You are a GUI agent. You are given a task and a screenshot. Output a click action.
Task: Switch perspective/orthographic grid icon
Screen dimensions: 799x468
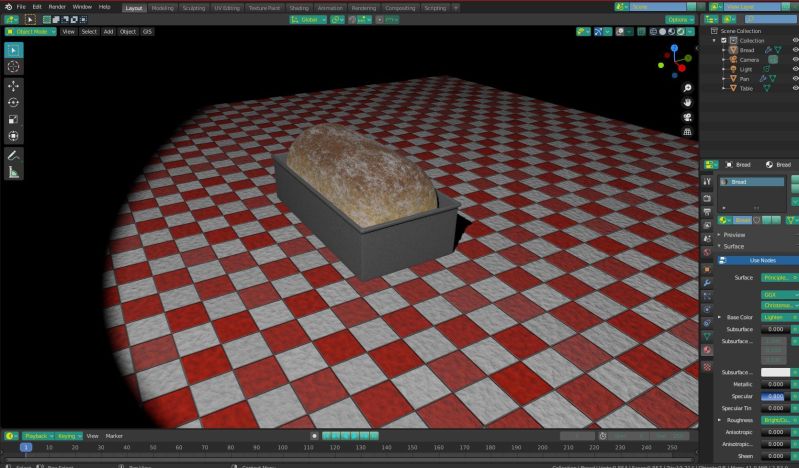687,132
